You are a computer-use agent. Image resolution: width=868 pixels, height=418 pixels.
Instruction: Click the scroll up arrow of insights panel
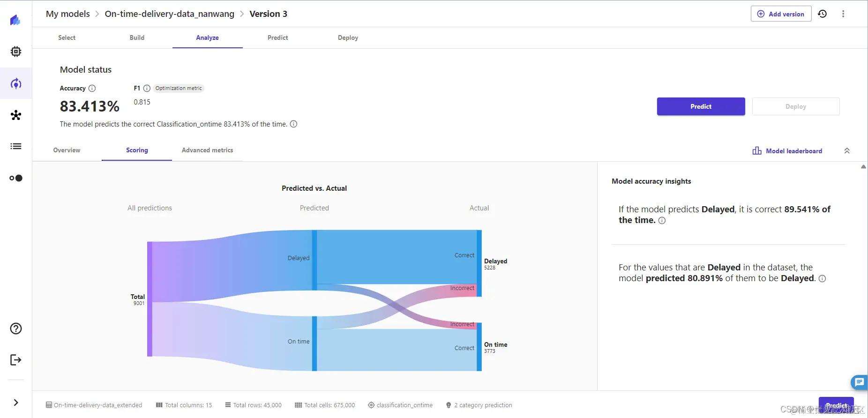tap(863, 167)
